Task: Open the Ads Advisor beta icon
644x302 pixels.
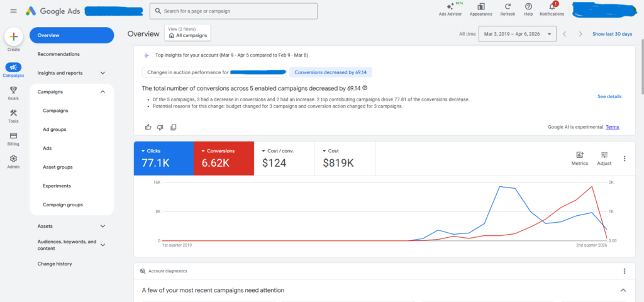Action: click(x=450, y=8)
